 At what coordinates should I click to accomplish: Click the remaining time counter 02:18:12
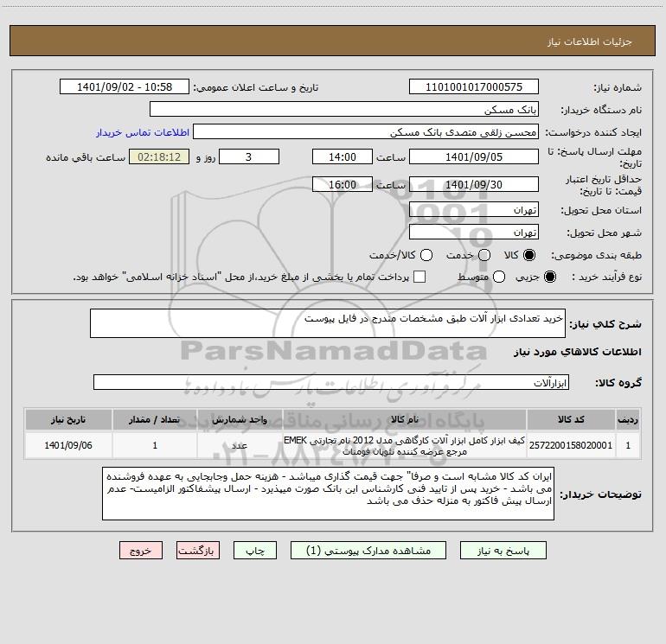point(159,156)
